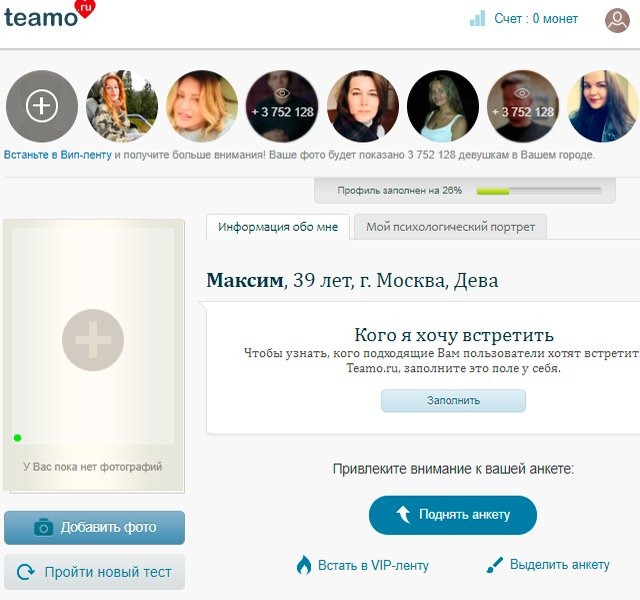Image resolution: width=640 pixels, height=600 pixels.
Task: Click the camera icon on Добавить фото
Action: click(x=44, y=527)
